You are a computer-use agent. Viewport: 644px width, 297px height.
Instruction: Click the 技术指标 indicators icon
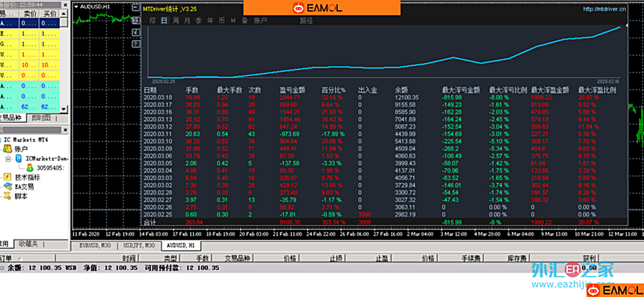point(8,177)
